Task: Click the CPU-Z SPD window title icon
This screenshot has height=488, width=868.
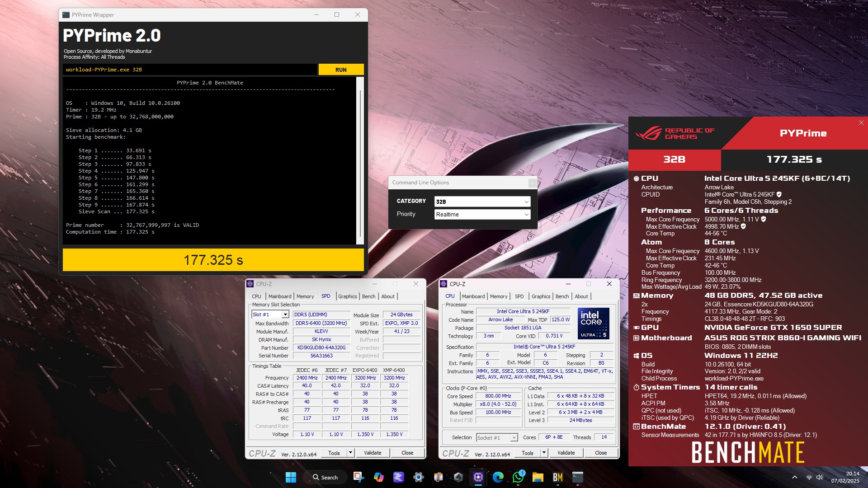Action: coord(250,284)
